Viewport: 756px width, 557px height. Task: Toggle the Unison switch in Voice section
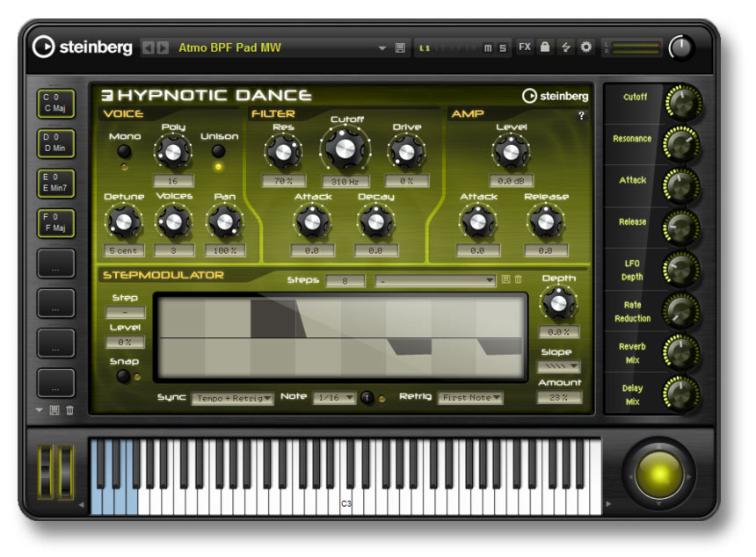coord(218,151)
